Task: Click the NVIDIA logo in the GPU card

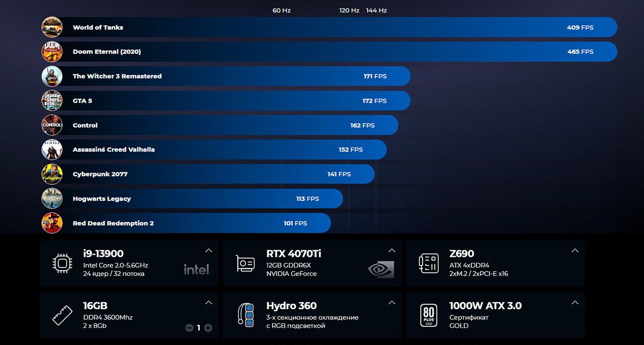Action: click(381, 269)
